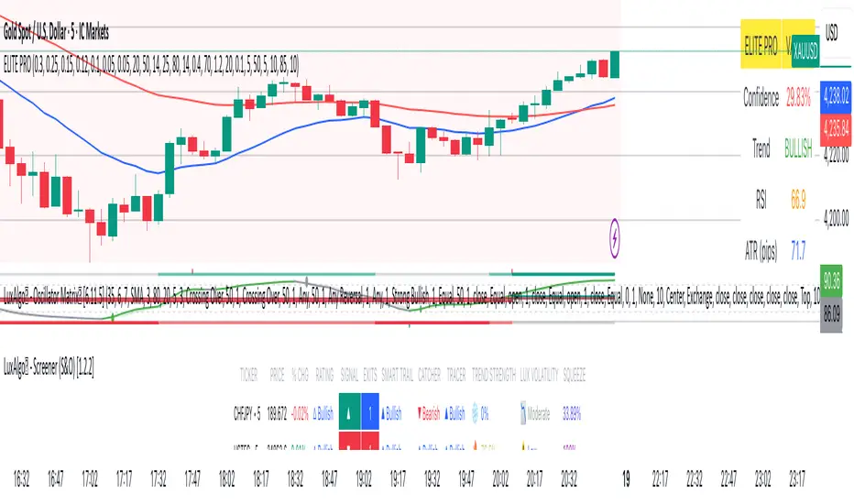The image size is (854, 504).
Task: Open the ELITE PRO indicator legend line
Action: [x=151, y=65]
